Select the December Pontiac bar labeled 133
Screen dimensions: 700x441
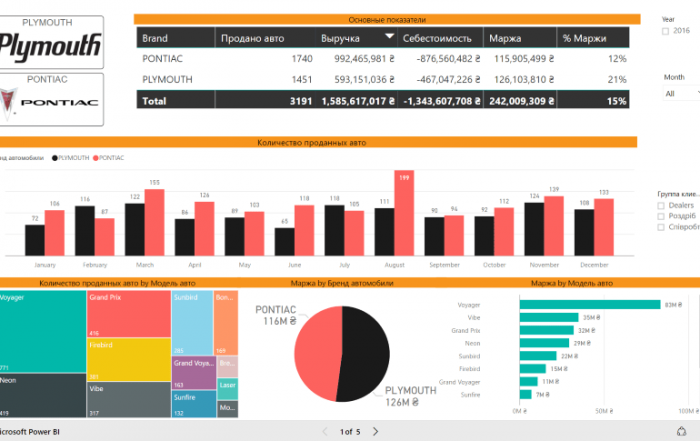[x=604, y=227]
